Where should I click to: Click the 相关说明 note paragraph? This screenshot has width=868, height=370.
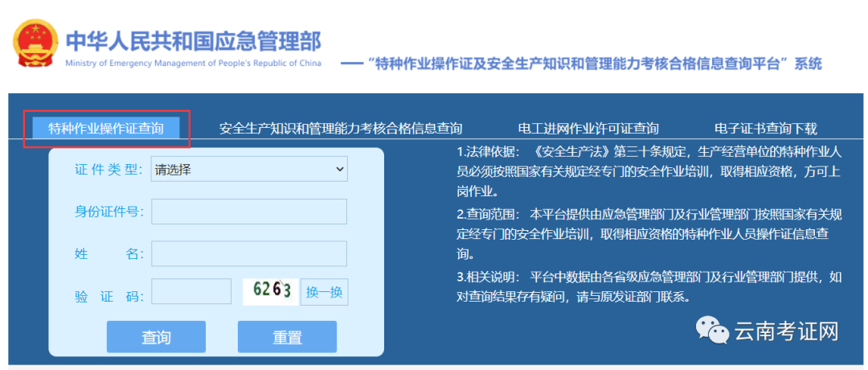pyautogui.click(x=649, y=286)
